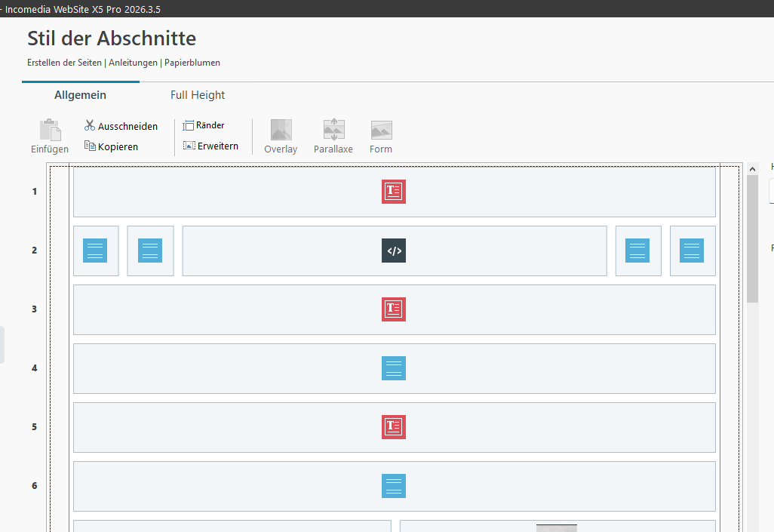
Task: Select the blue object in row 6
Action: 394,486
